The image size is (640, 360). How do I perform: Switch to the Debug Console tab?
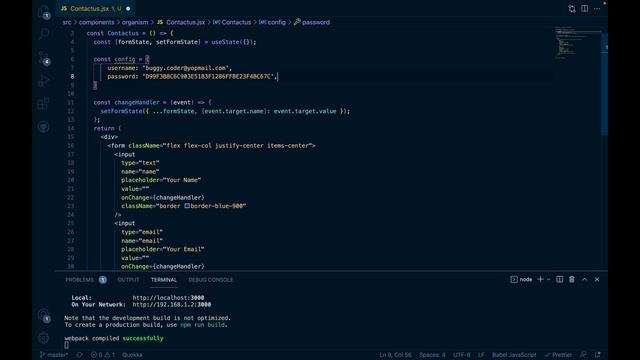click(x=211, y=280)
